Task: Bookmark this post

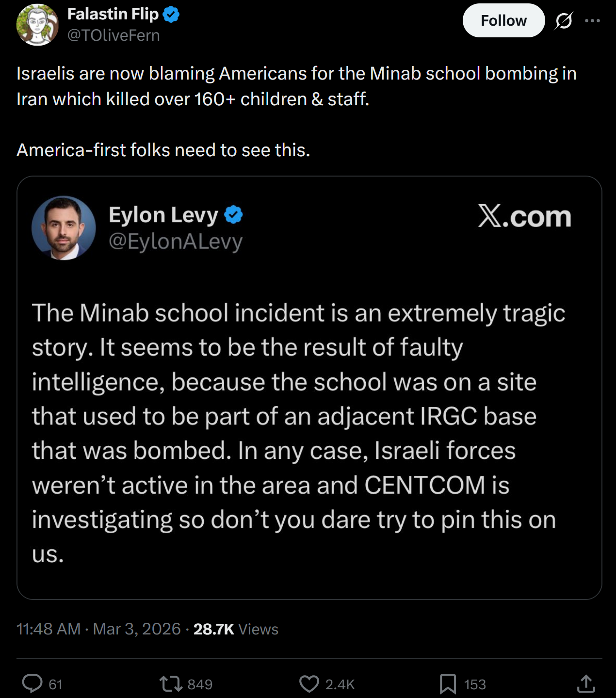Action: click(447, 684)
